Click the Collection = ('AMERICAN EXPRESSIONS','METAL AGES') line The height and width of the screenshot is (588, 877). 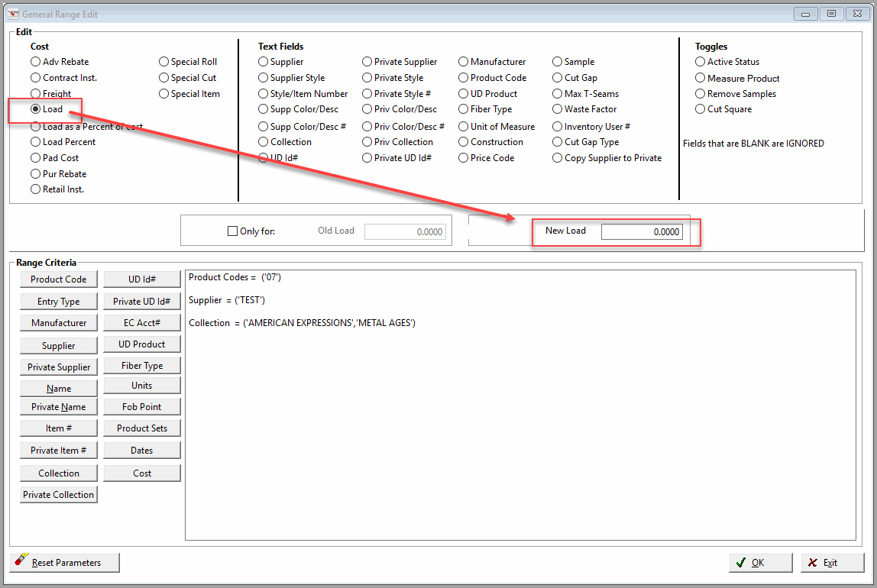[302, 323]
